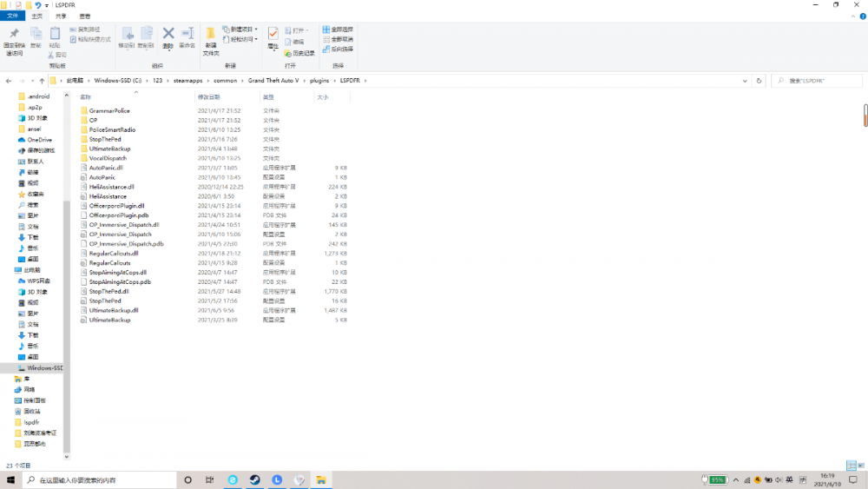Click Select all (全部选择)
This screenshot has height=489, width=868.
tap(338, 30)
